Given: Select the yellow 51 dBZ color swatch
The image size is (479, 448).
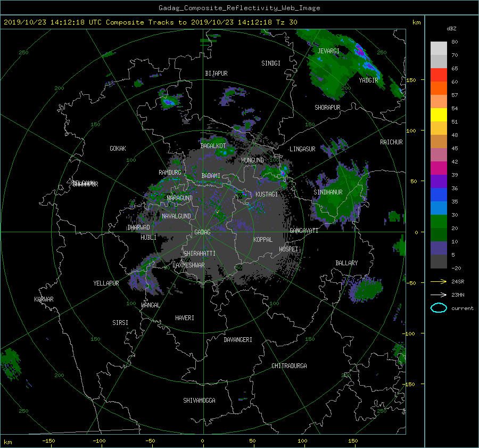Looking at the screenshot, I should 439,115.
